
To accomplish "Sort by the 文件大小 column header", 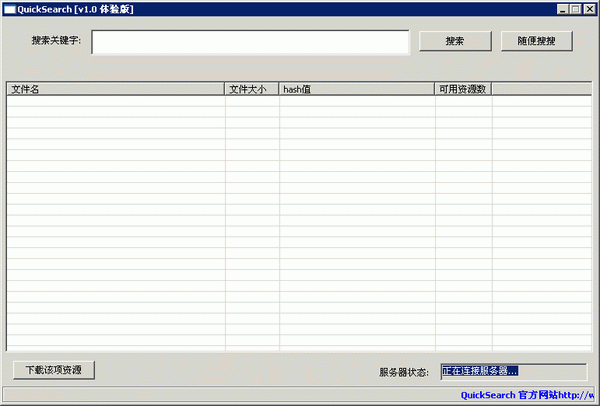I will tap(251, 89).
